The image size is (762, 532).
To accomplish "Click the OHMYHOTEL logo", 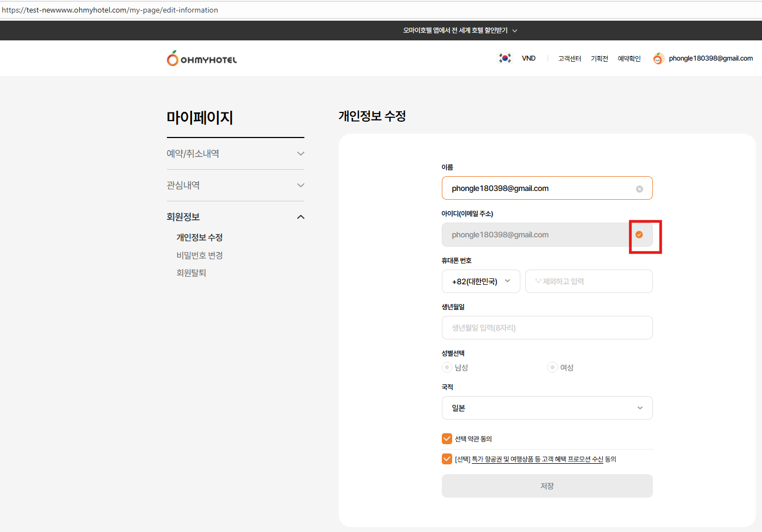I will point(202,58).
